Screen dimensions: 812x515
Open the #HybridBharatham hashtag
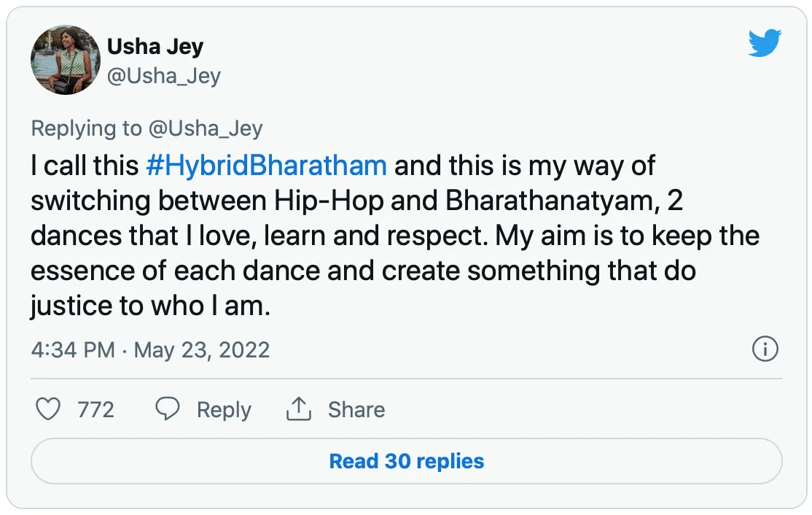[266, 166]
